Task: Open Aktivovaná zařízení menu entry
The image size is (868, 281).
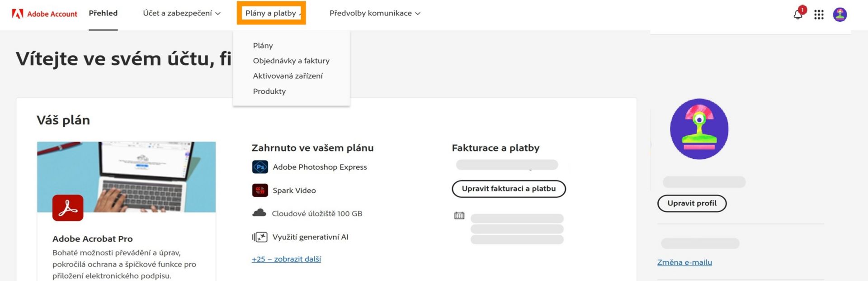Action: pyautogui.click(x=288, y=76)
